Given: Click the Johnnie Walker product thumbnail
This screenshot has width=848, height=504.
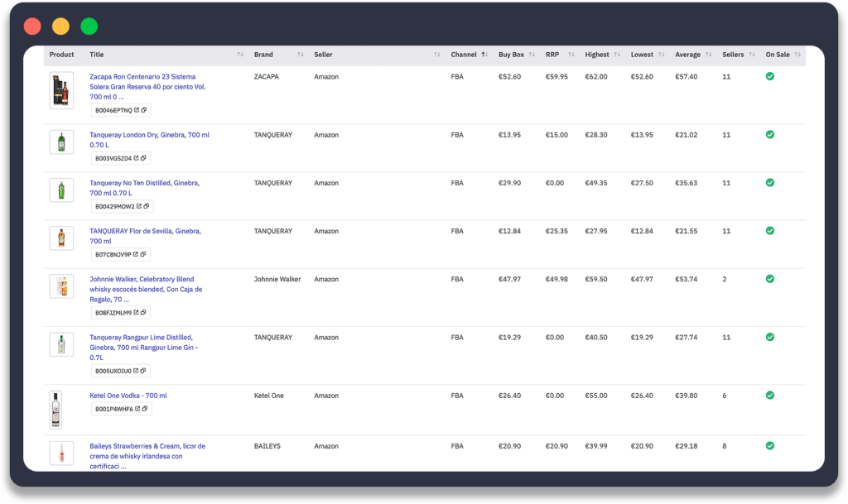Looking at the screenshot, I should (x=61, y=286).
